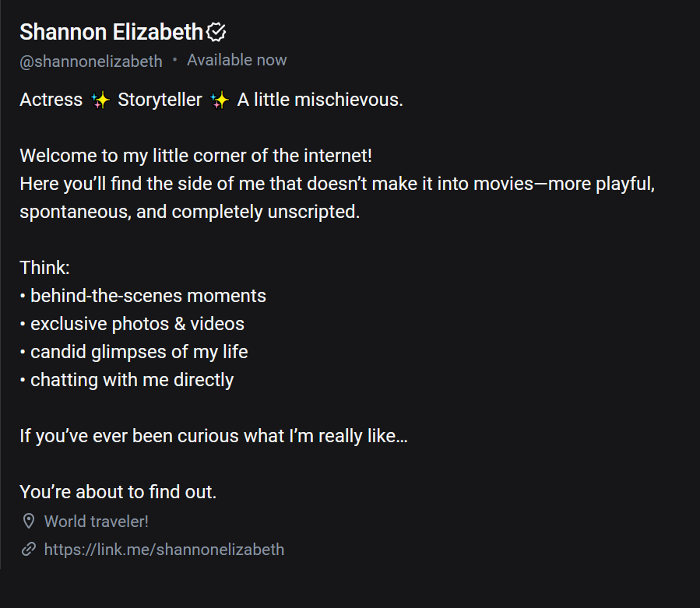Toggle the Available now status indicator
The width and height of the screenshot is (700, 608).
[237, 59]
